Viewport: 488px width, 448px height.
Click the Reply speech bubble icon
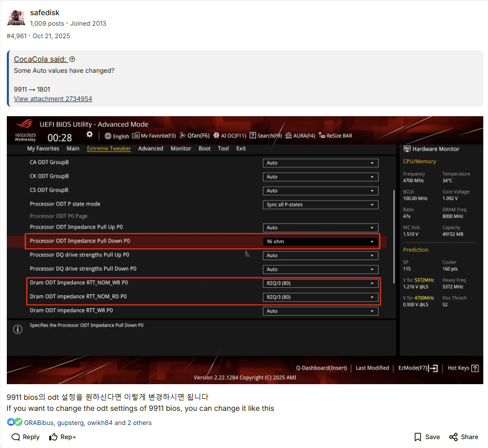[16, 437]
